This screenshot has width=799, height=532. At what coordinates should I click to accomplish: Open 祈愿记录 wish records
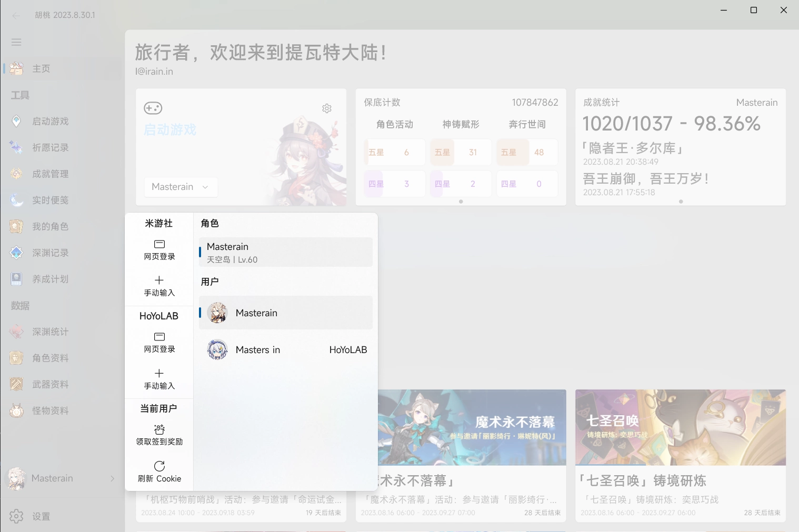pyautogui.click(x=62, y=147)
